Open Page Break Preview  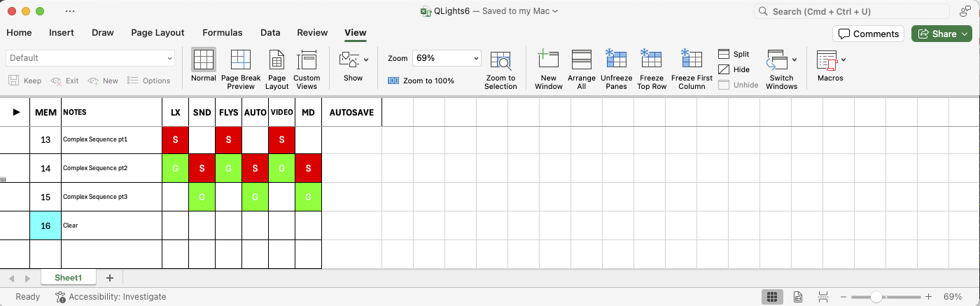coord(241,69)
